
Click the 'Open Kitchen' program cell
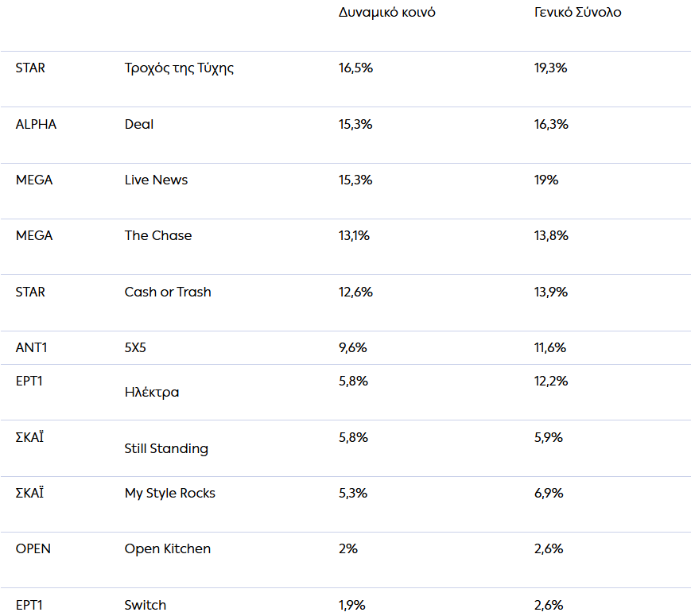click(168, 548)
